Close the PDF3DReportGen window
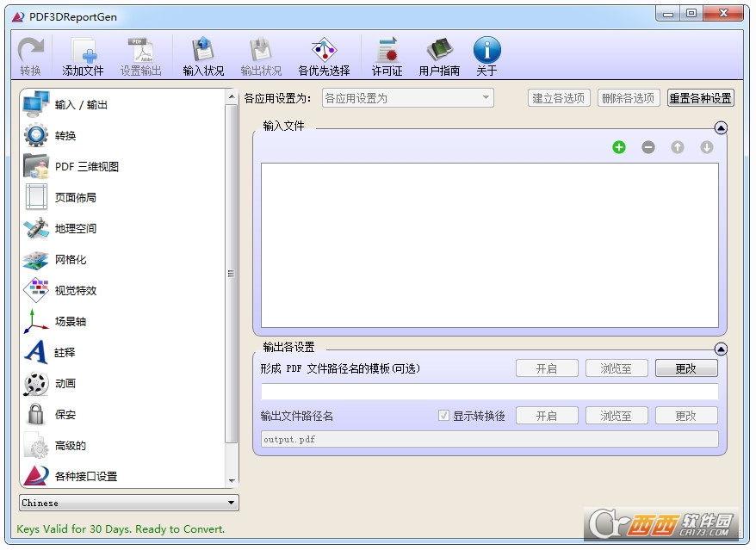This screenshot has width=756, height=550. point(722,14)
